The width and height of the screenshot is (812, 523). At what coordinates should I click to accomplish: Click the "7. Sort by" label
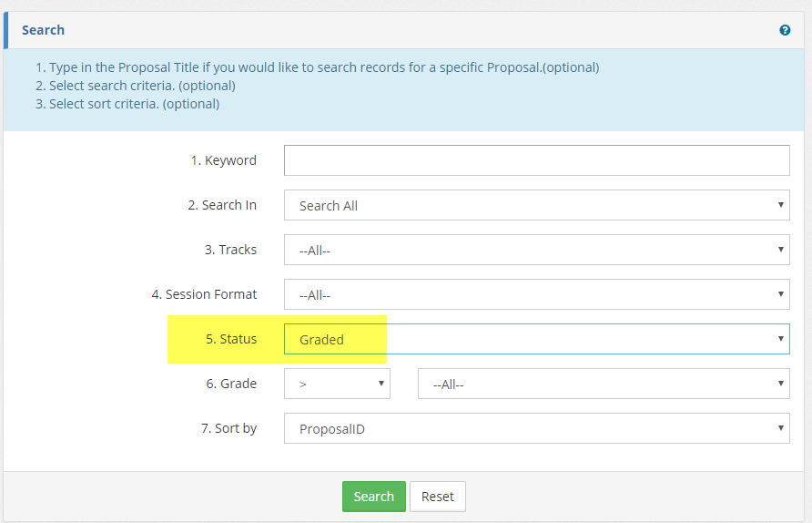click(x=228, y=428)
